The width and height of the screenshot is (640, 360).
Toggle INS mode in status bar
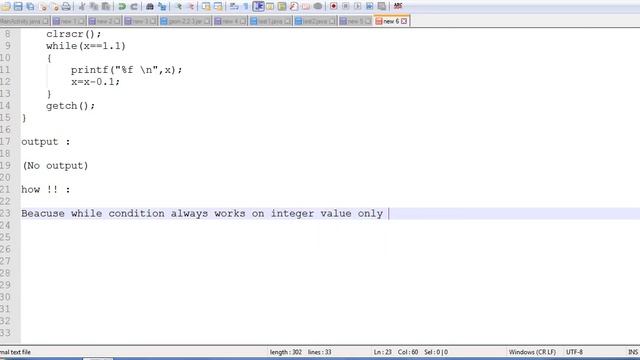[x=633, y=352]
